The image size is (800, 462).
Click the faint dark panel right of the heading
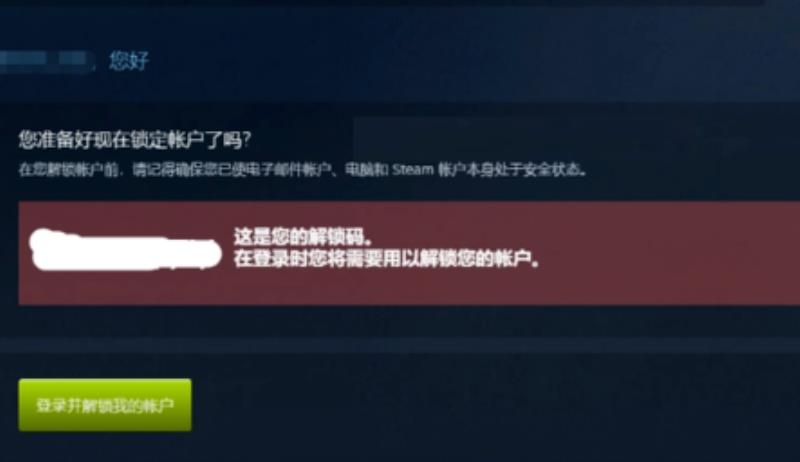[x=577, y=140]
